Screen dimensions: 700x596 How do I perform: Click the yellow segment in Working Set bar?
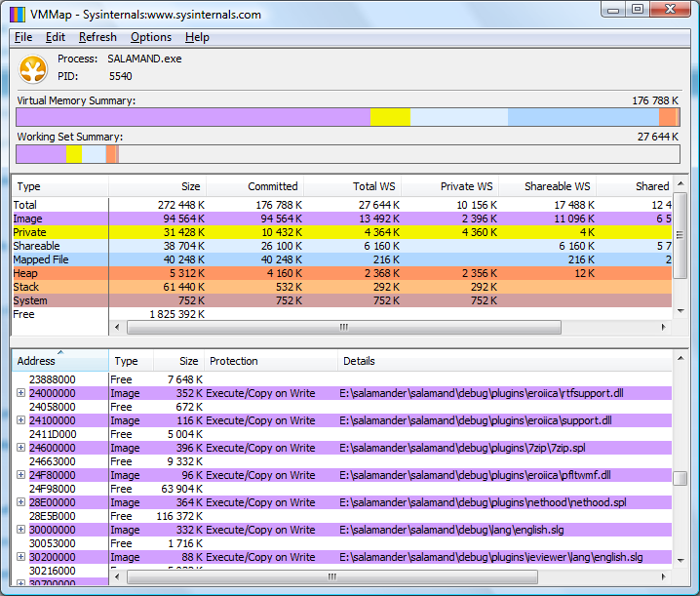point(74,154)
